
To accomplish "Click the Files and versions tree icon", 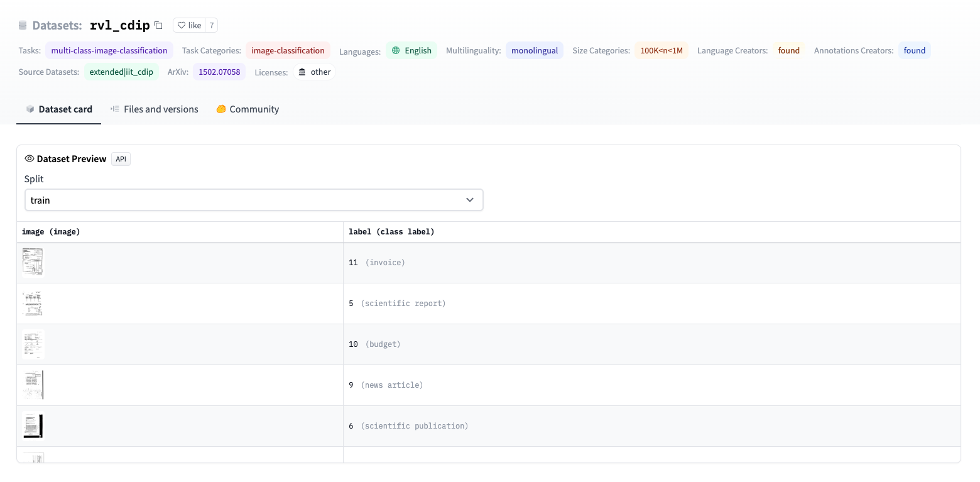I will pos(114,109).
